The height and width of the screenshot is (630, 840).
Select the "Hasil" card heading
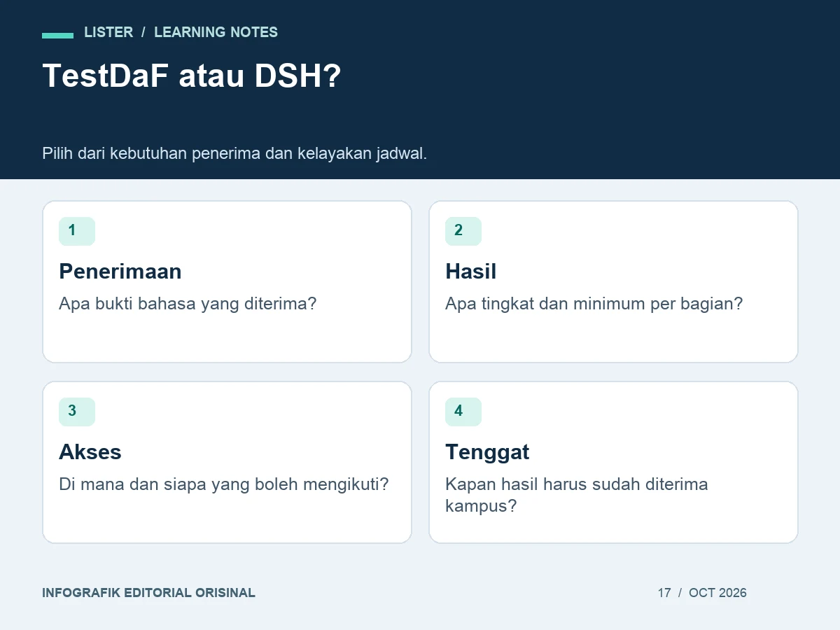tap(471, 272)
